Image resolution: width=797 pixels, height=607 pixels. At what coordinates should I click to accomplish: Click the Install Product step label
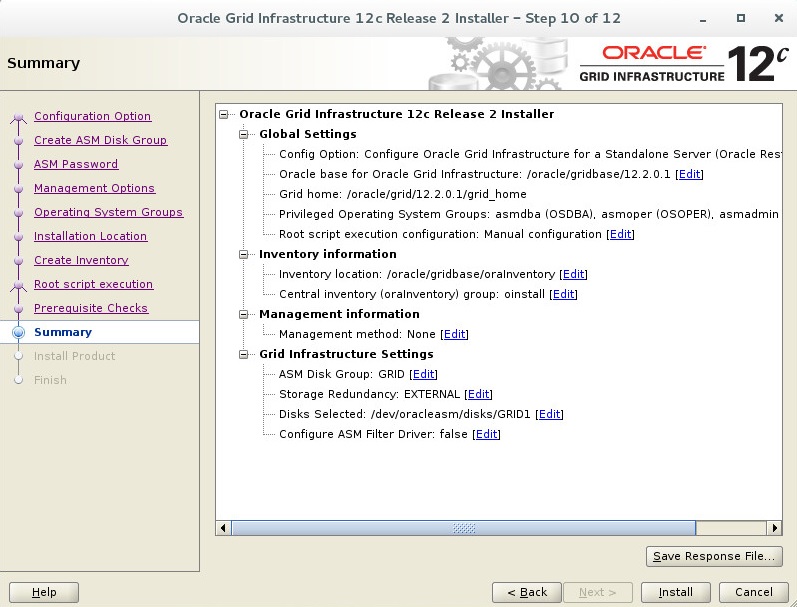[75, 356]
